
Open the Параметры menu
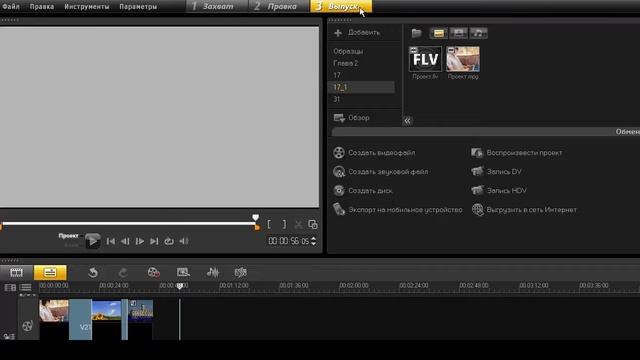(138, 7)
